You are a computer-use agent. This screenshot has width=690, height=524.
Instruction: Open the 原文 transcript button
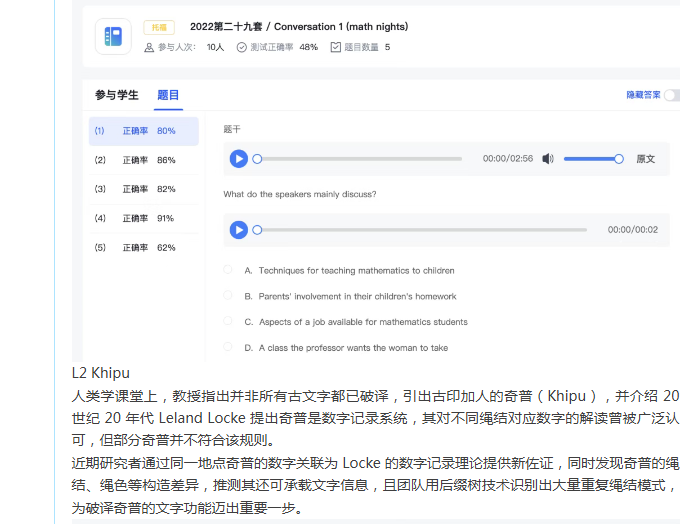pos(645,159)
